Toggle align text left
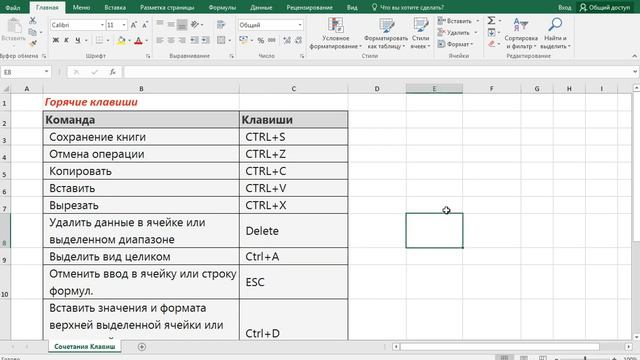 pyautogui.click(x=160, y=40)
